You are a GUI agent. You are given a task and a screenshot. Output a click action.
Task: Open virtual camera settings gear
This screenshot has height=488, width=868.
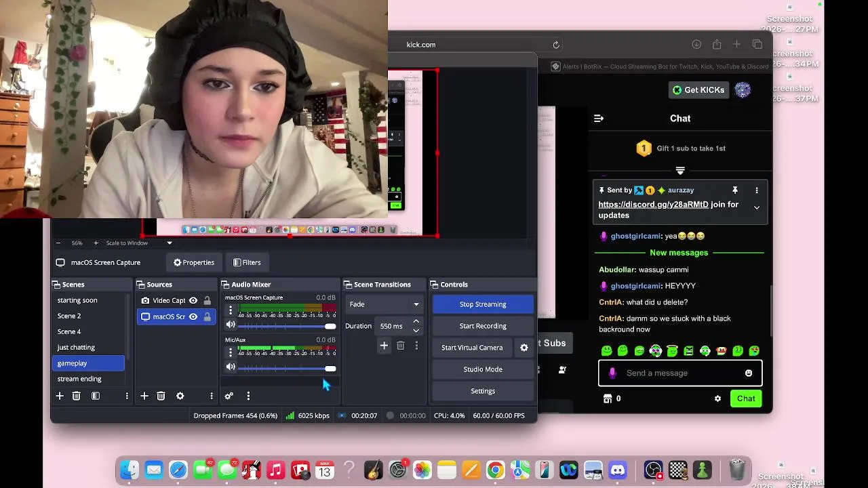[x=524, y=348]
